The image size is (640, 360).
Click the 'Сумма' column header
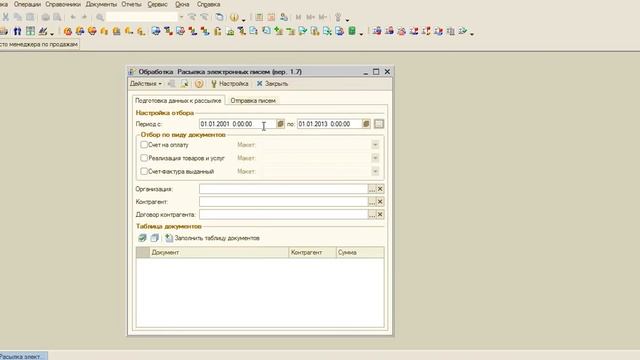point(360,253)
